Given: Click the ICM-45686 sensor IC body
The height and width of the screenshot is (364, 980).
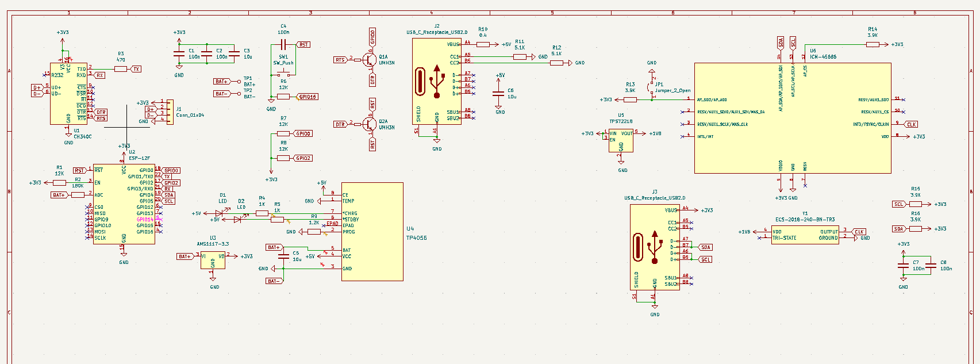Looking at the screenshot, I should [792, 118].
